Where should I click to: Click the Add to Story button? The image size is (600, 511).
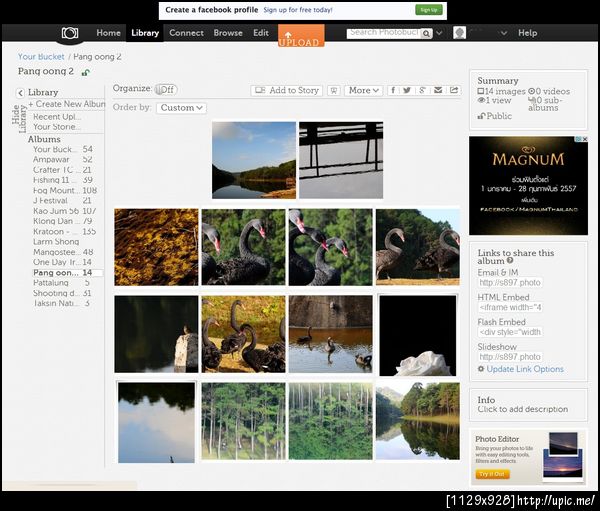(287, 91)
